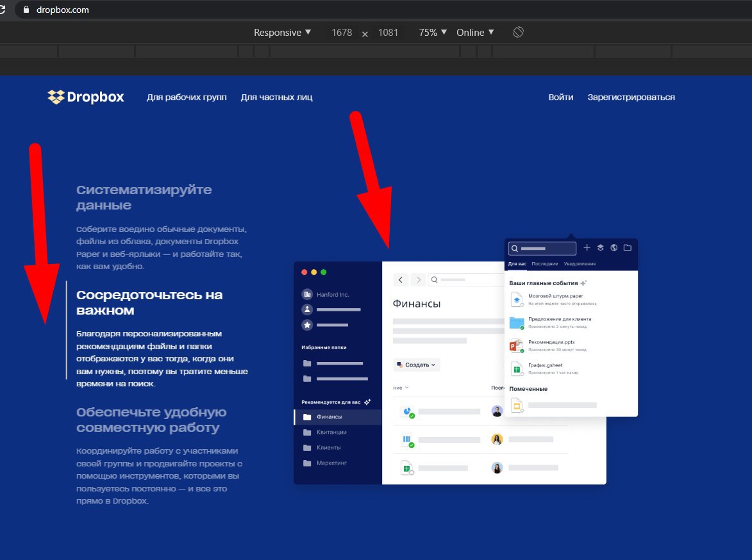Open the 75% zoom dropdown
The image size is (752, 560).
(x=433, y=32)
